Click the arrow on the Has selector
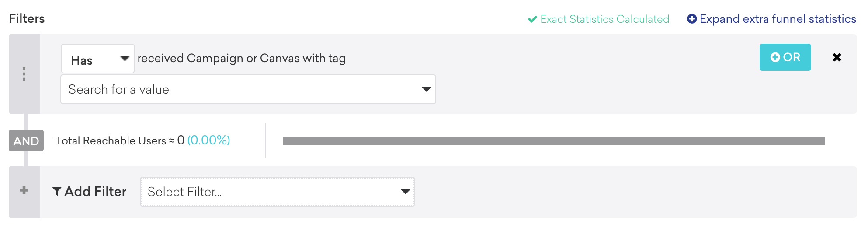This screenshot has width=868, height=231. (125, 59)
